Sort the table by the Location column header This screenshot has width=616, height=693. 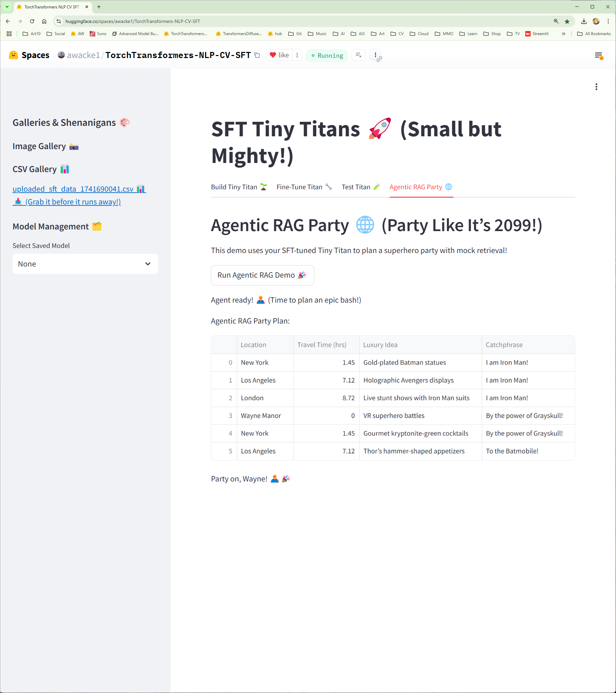pos(253,345)
